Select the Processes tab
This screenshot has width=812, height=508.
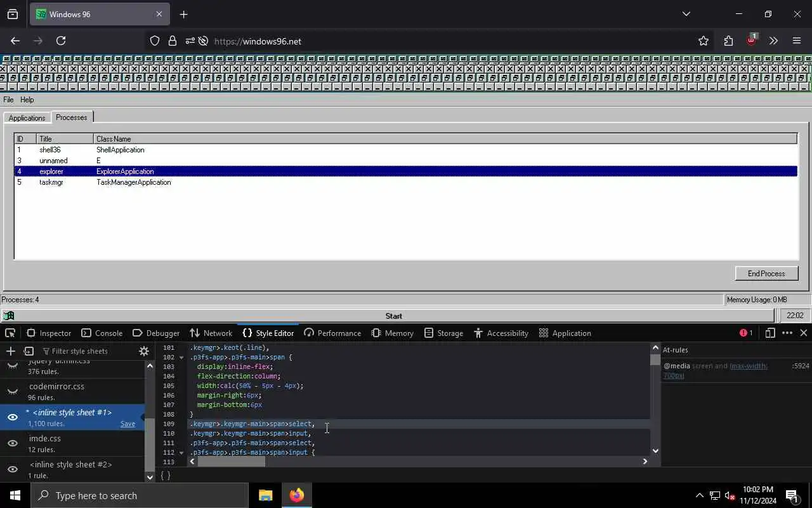coord(72,117)
